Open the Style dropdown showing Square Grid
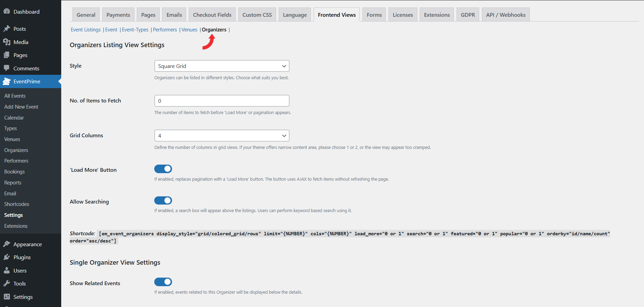Image resolution: width=644 pixels, height=307 pixels. (x=222, y=66)
